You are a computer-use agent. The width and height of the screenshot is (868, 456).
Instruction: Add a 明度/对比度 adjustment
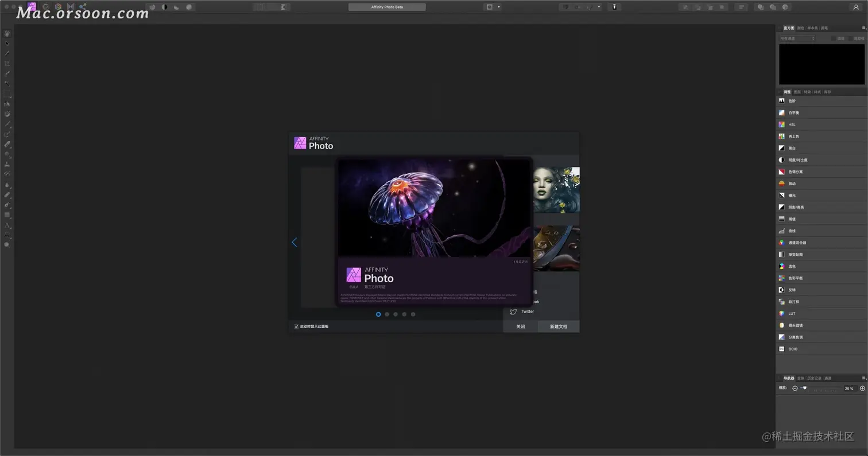(821, 160)
